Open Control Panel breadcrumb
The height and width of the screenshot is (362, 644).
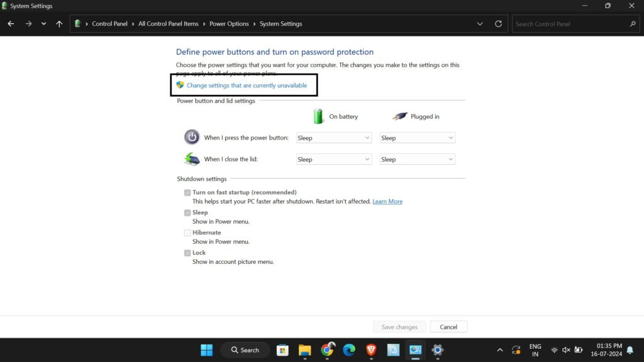pyautogui.click(x=109, y=24)
